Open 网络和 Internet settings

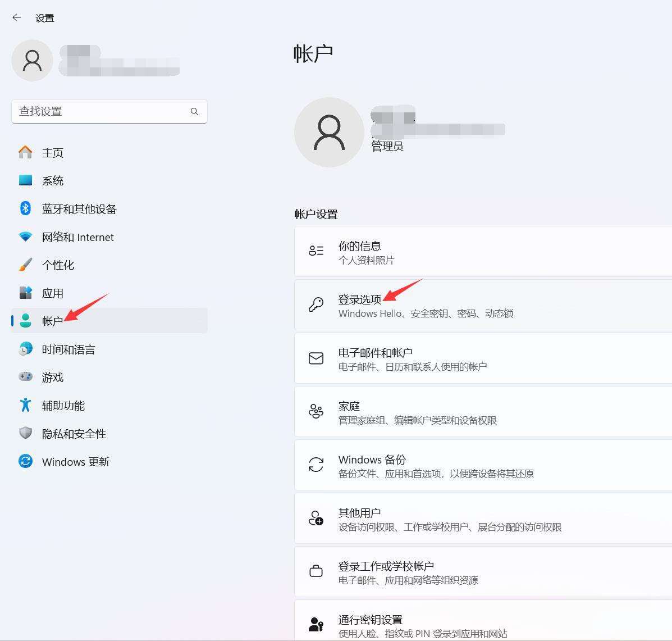[x=77, y=237]
